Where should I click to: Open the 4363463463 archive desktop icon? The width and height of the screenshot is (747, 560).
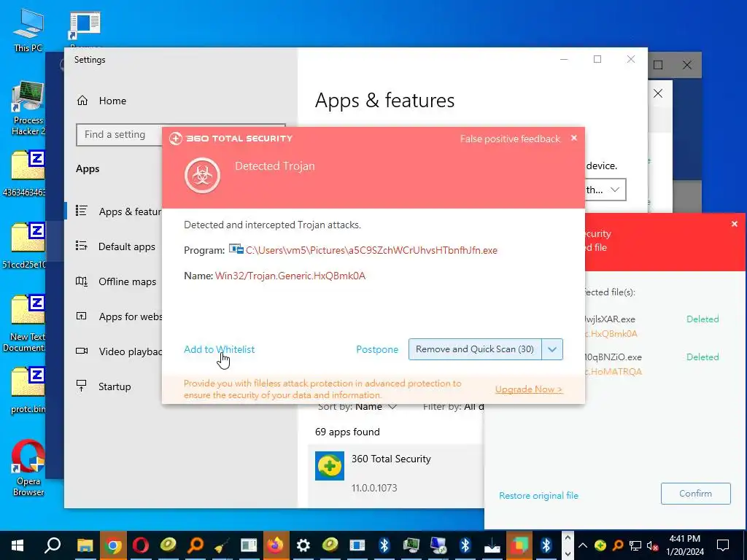(25, 174)
